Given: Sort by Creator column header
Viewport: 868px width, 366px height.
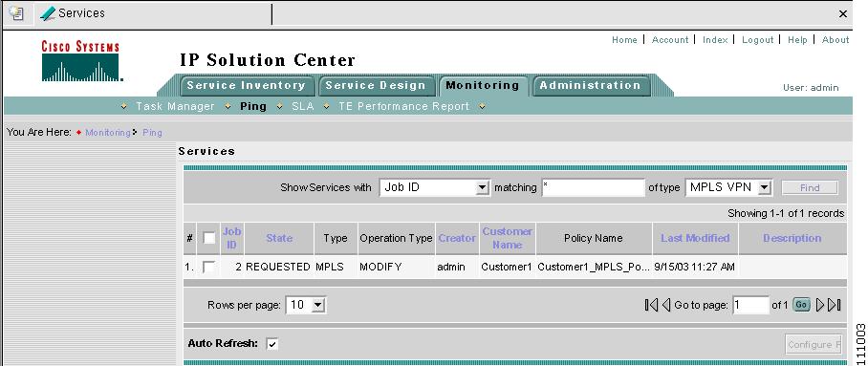Looking at the screenshot, I should coord(457,238).
